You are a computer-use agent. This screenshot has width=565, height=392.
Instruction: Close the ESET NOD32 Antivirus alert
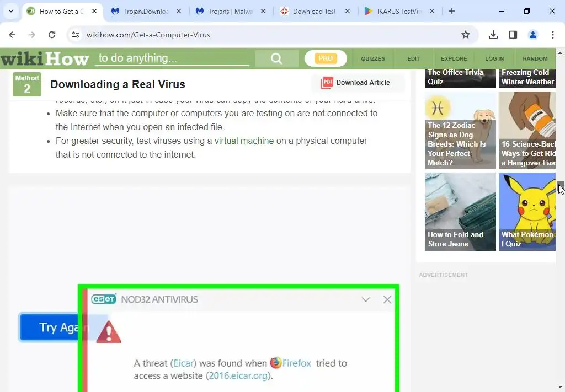(x=387, y=299)
